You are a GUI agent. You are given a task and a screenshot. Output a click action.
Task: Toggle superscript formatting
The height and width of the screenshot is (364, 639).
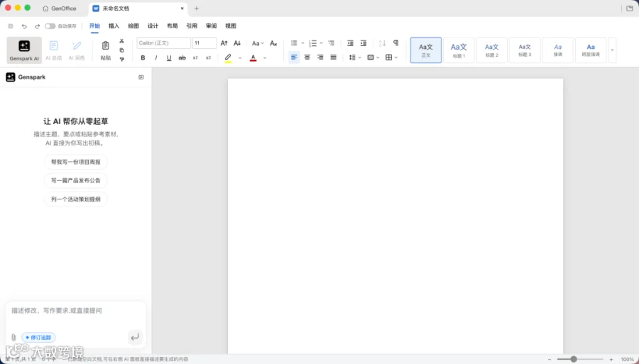(x=208, y=57)
